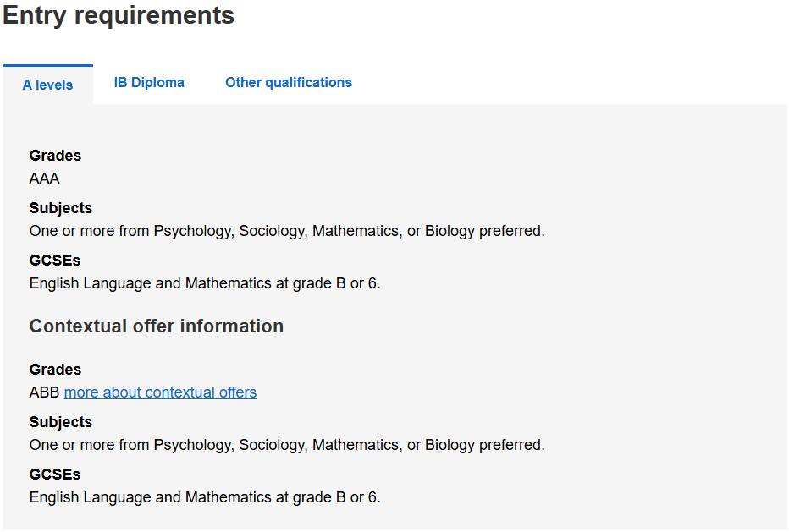Select the A levels tab
Viewport: 789px width, 532px height.
[x=47, y=85]
